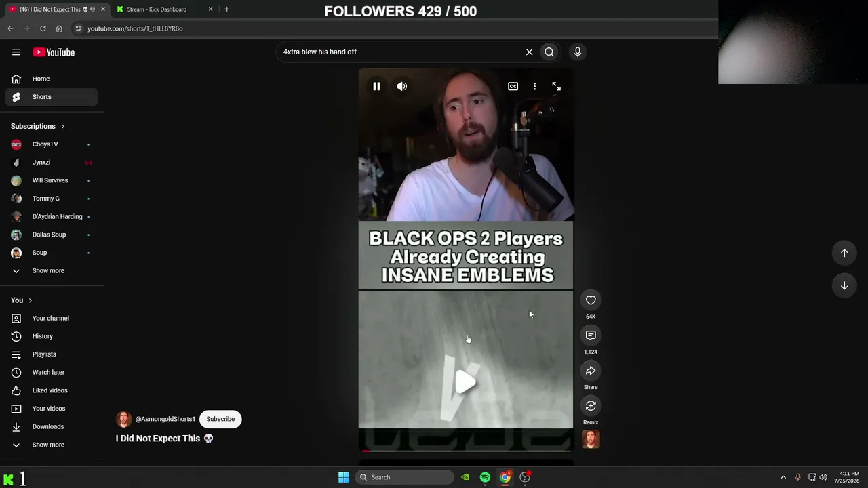Open browser home page

pyautogui.click(x=59, y=28)
